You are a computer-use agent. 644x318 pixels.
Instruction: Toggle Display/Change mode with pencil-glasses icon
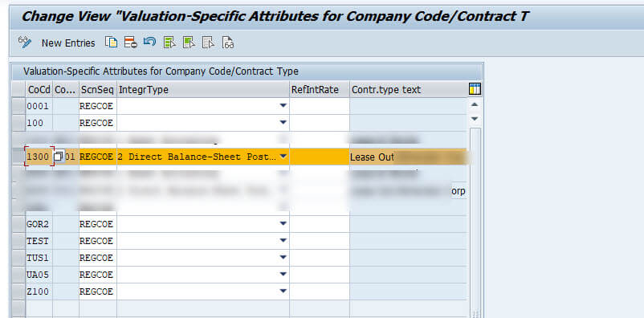(x=25, y=43)
